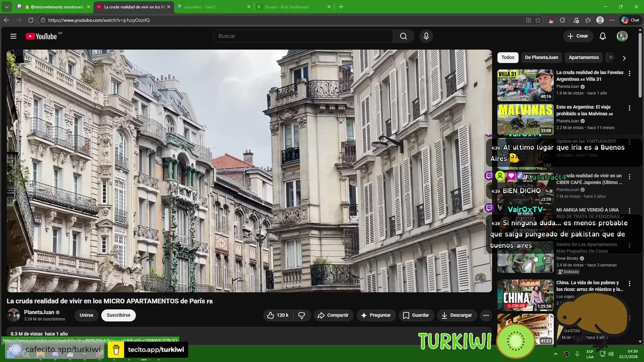Open the favorites list icon
The image size is (644, 362).
[x=588, y=20]
